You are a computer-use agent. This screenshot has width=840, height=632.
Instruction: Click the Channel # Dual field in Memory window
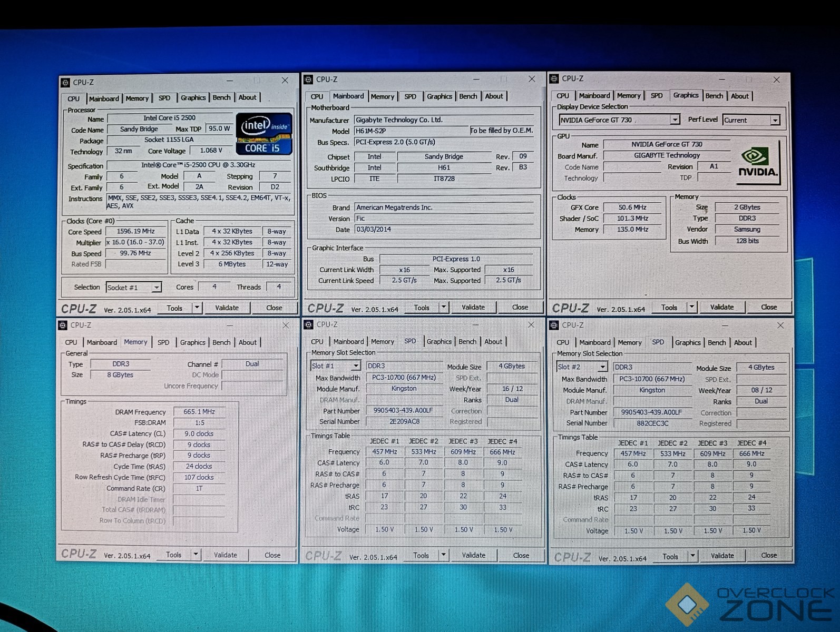click(252, 364)
